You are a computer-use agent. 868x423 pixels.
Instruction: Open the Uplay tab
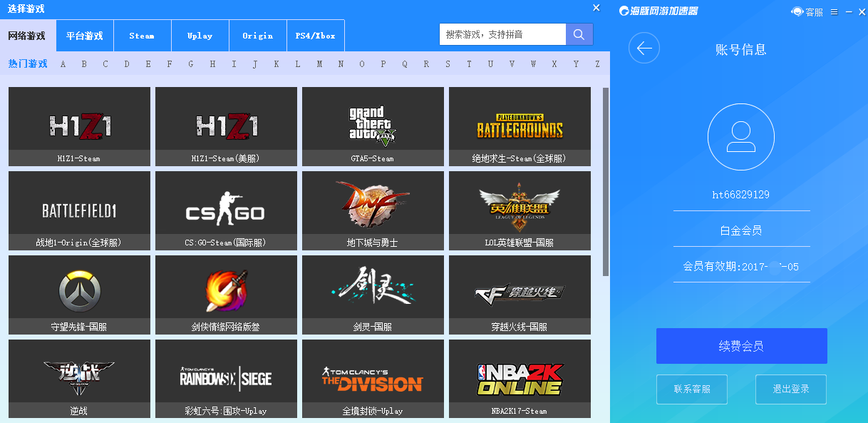click(200, 36)
